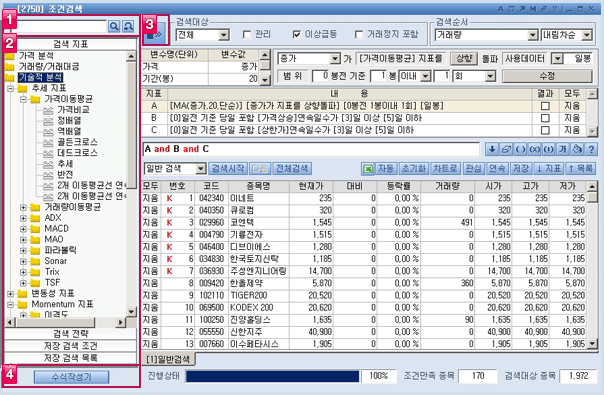Select the 역배열 indicator
Viewport: 604px width, 395px height.
(69, 131)
